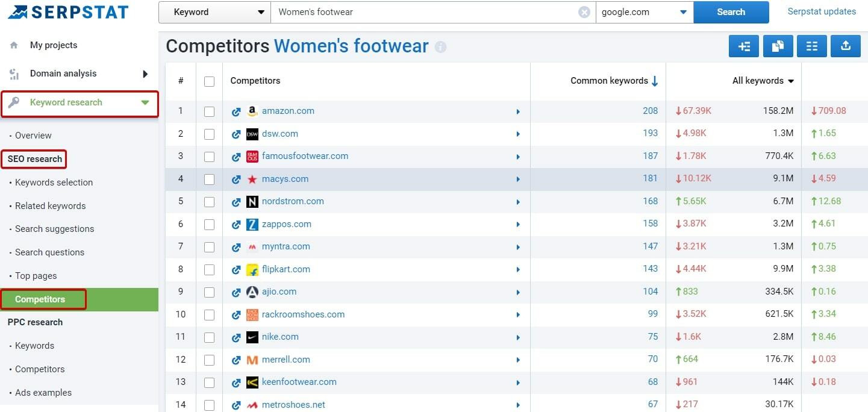Screen dimensions: 868x412
Task: Click the Women's footwear search input field
Action: [x=422, y=12]
